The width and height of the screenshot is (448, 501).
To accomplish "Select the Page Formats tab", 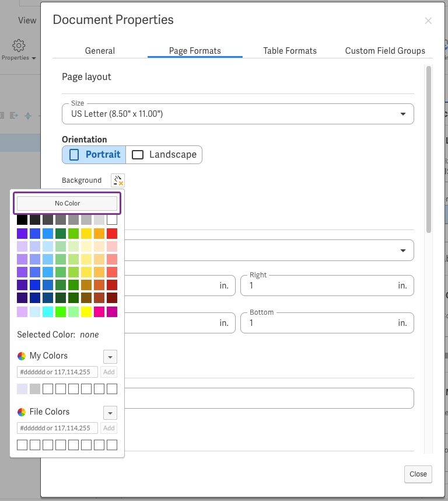I will pos(195,51).
